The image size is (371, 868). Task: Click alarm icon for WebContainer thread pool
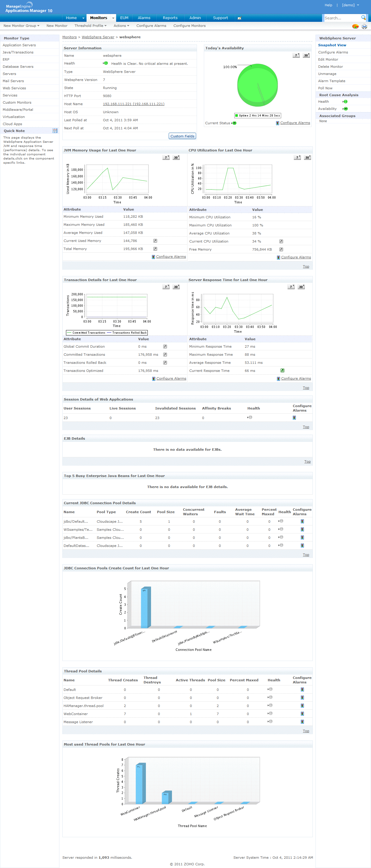[302, 714]
